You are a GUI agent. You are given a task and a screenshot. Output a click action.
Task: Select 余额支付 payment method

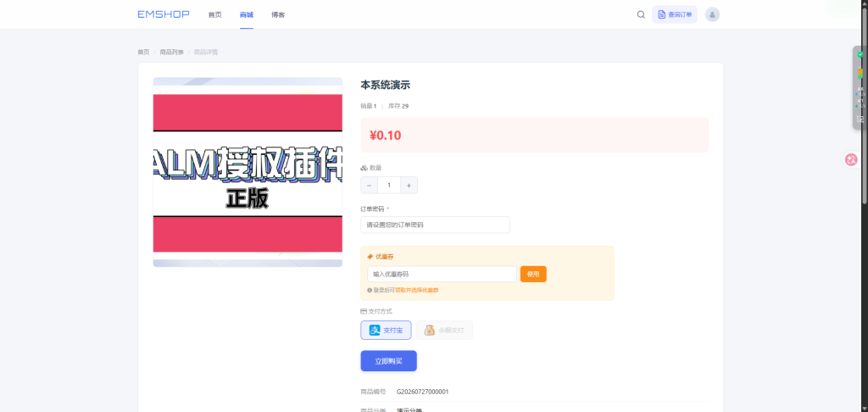coord(444,330)
